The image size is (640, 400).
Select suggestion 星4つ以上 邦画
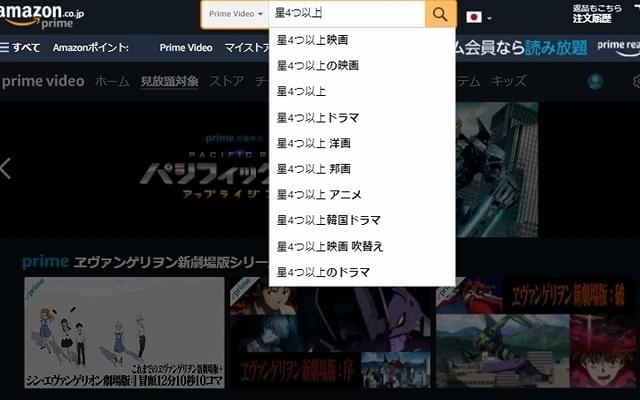point(362,169)
